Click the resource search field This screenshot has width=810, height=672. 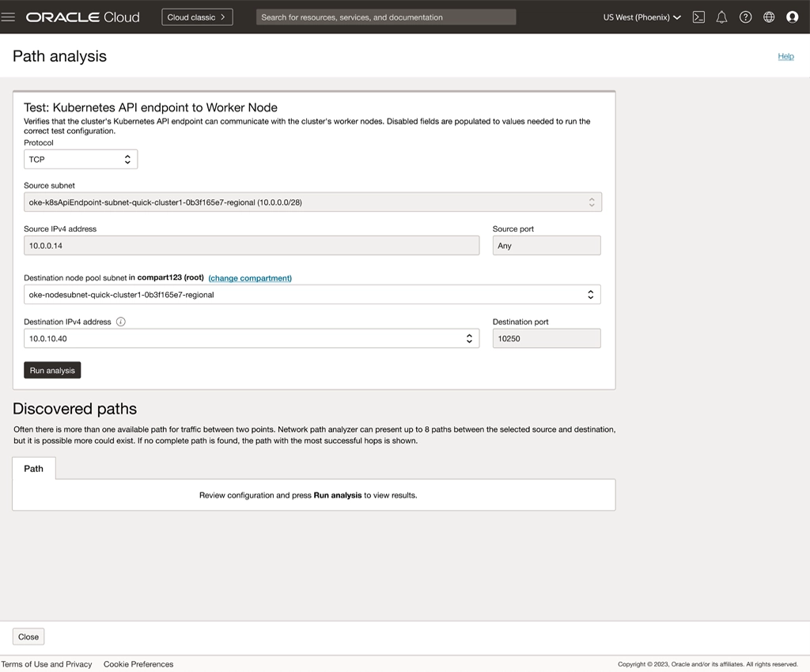click(x=385, y=17)
